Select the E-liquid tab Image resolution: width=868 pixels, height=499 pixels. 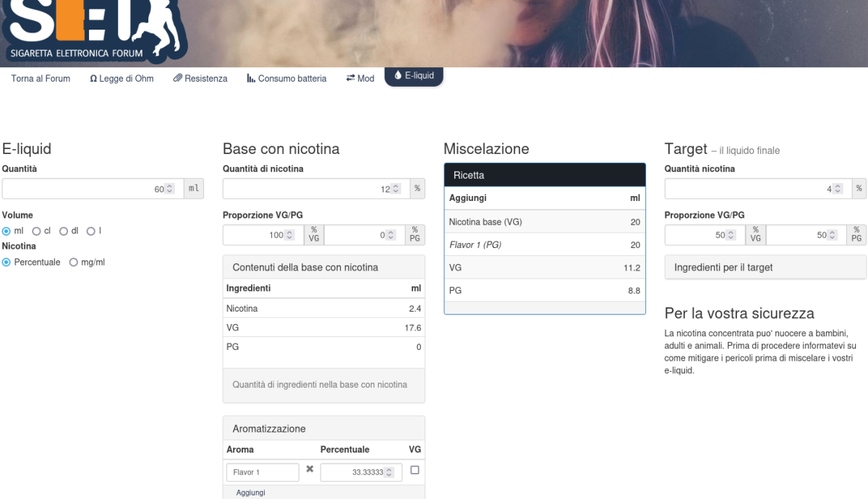[x=414, y=75]
